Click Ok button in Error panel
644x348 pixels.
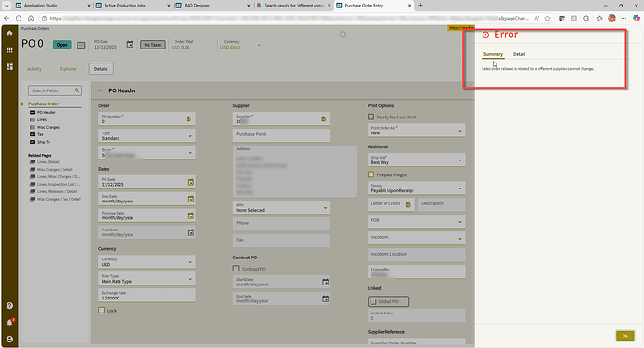624,336
